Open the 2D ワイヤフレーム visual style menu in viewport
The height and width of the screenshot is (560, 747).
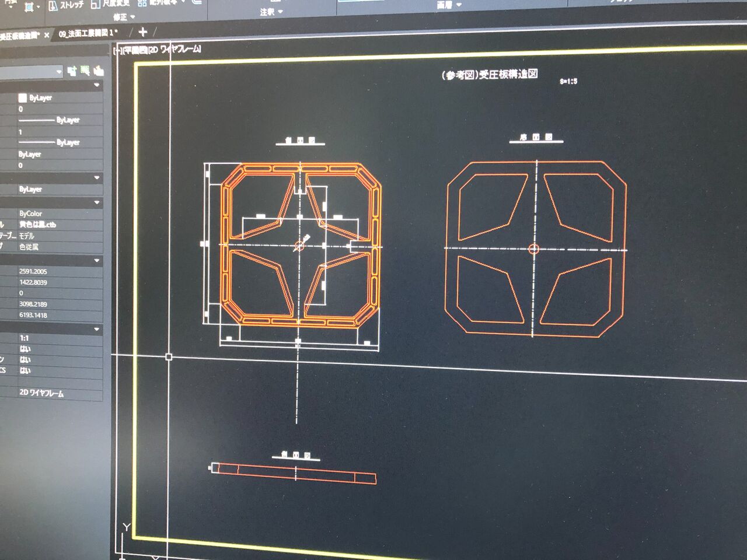click(174, 50)
